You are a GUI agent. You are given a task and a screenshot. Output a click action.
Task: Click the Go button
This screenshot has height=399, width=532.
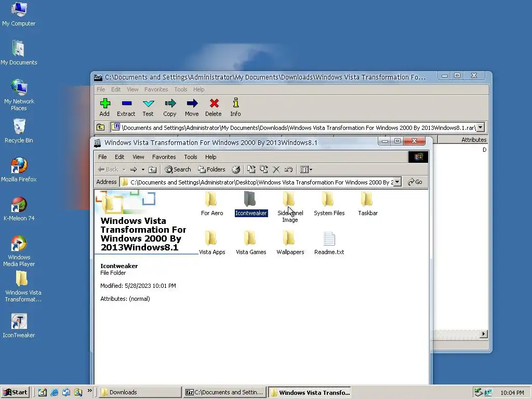tap(415, 182)
